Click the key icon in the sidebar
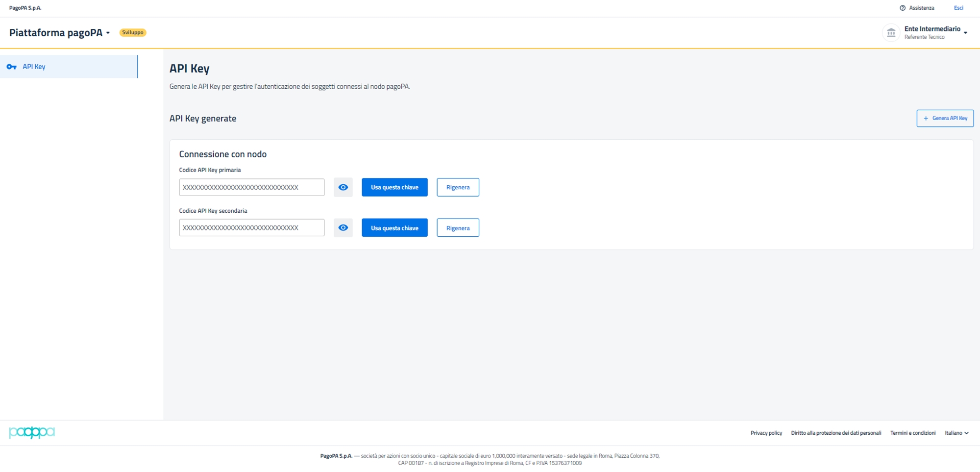The width and height of the screenshot is (980, 472). point(11,67)
